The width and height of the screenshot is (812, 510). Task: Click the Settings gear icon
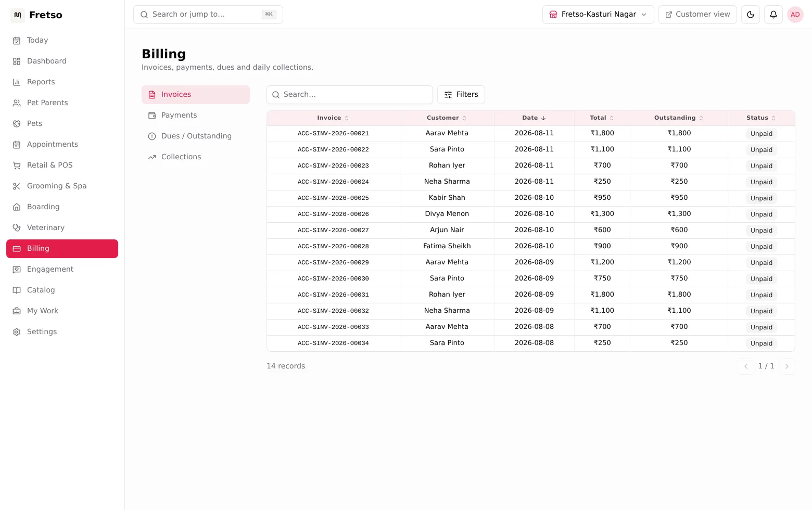[17, 332]
